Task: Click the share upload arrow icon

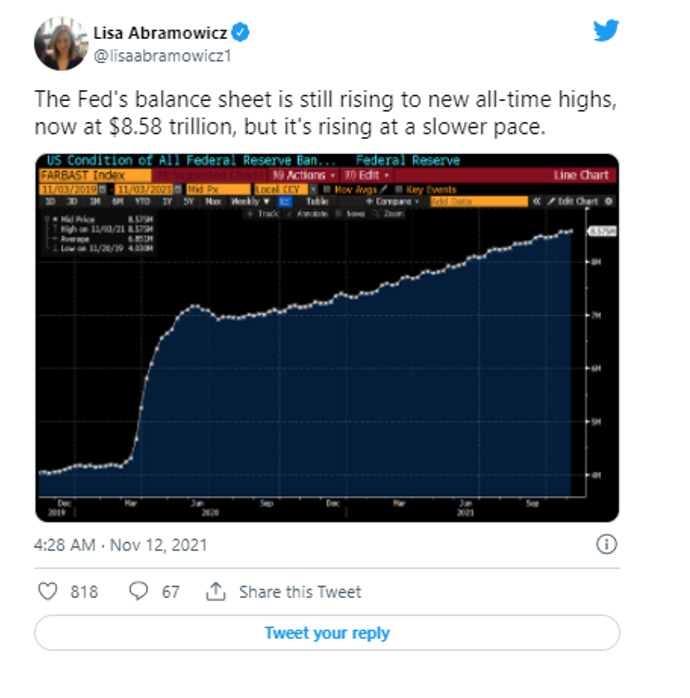Action: point(215,591)
